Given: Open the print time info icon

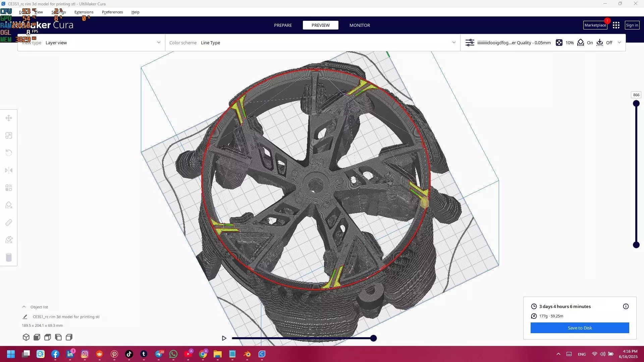Looking at the screenshot, I should point(626,306).
